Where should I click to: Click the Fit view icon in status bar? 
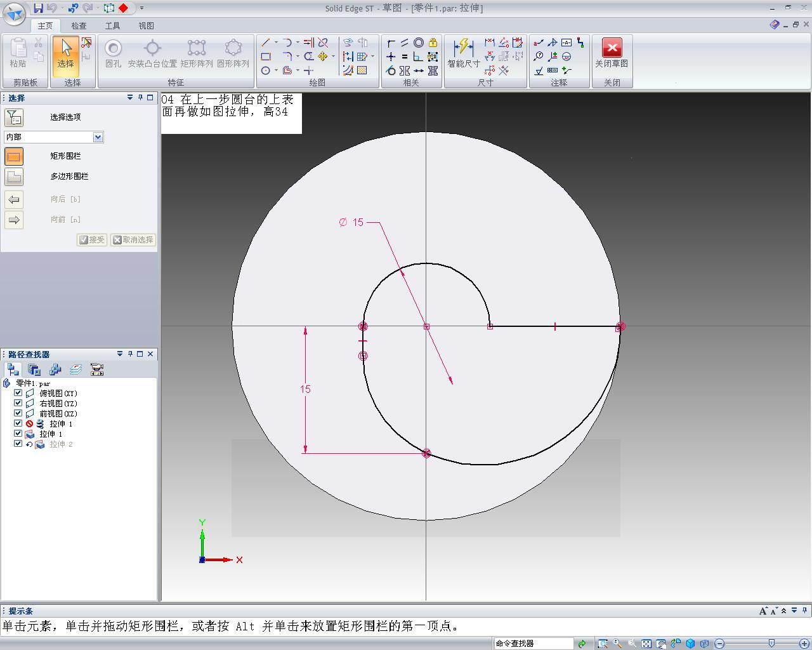(646, 644)
